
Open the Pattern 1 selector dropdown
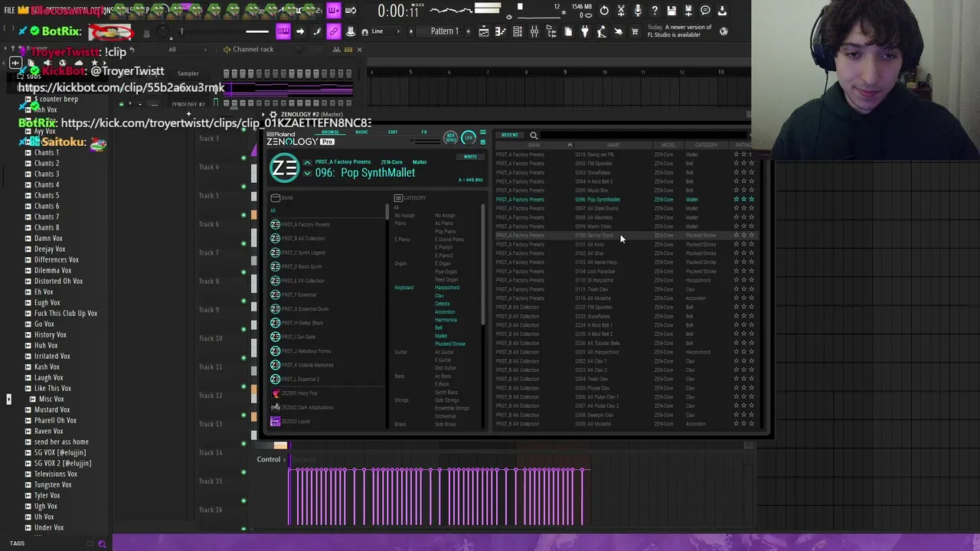(445, 31)
